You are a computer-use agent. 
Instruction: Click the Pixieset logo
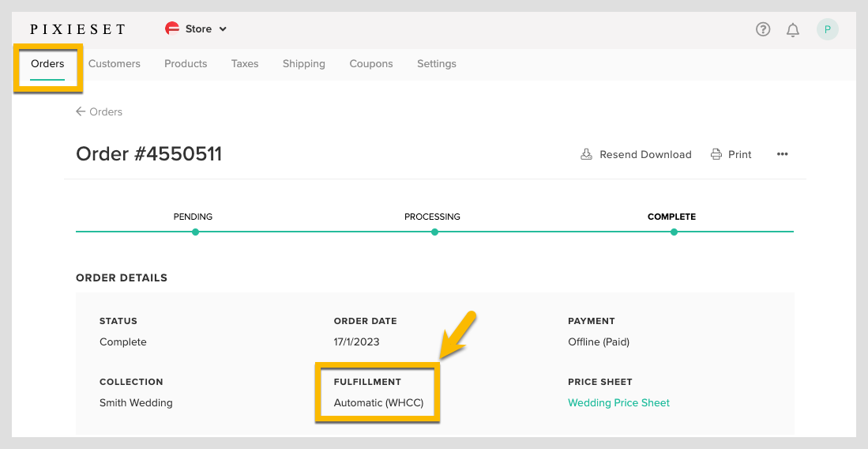[x=77, y=29]
